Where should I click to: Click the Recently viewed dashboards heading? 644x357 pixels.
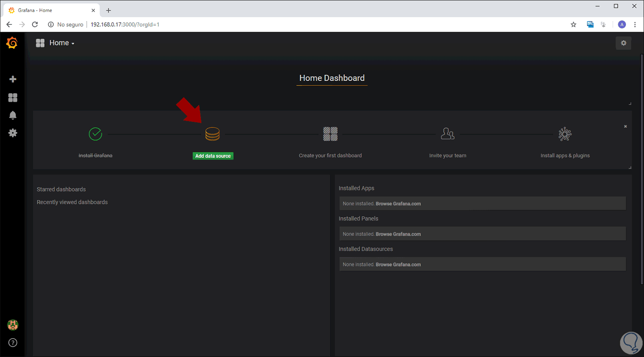(72, 202)
